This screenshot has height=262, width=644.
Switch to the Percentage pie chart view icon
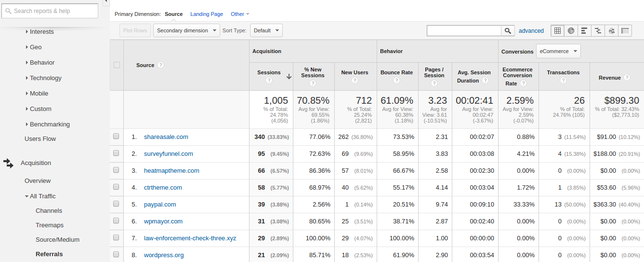(571, 30)
